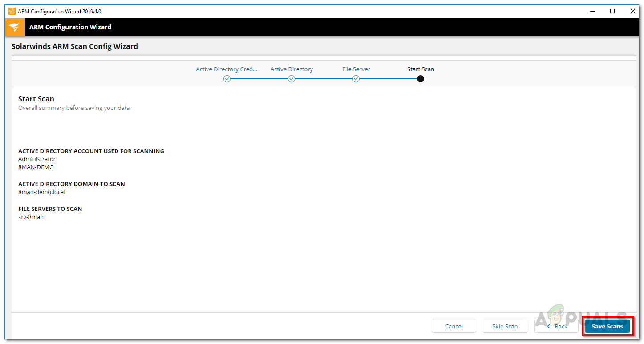Click 'ARM Configuration Wizard' text in black header
Viewport: 644px width, 344px height.
(70, 27)
